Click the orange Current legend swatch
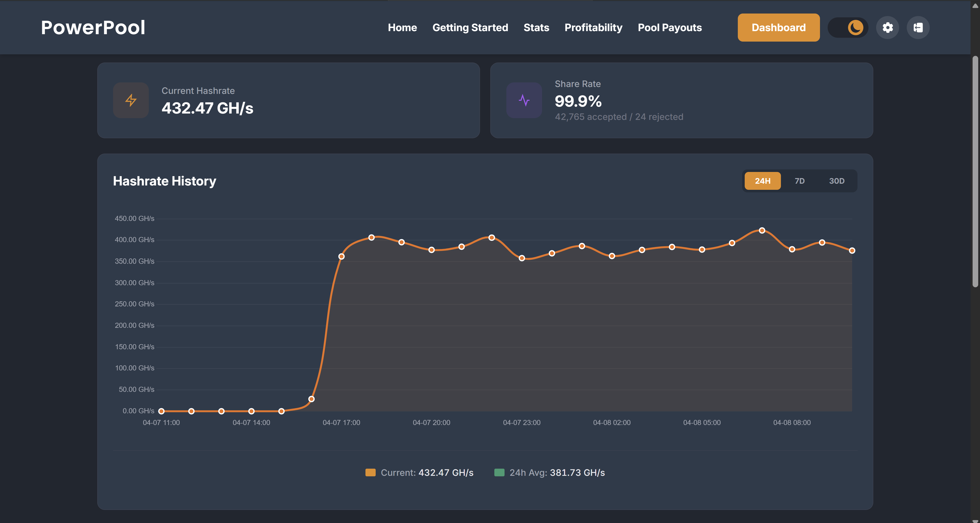980x523 pixels. 370,472
